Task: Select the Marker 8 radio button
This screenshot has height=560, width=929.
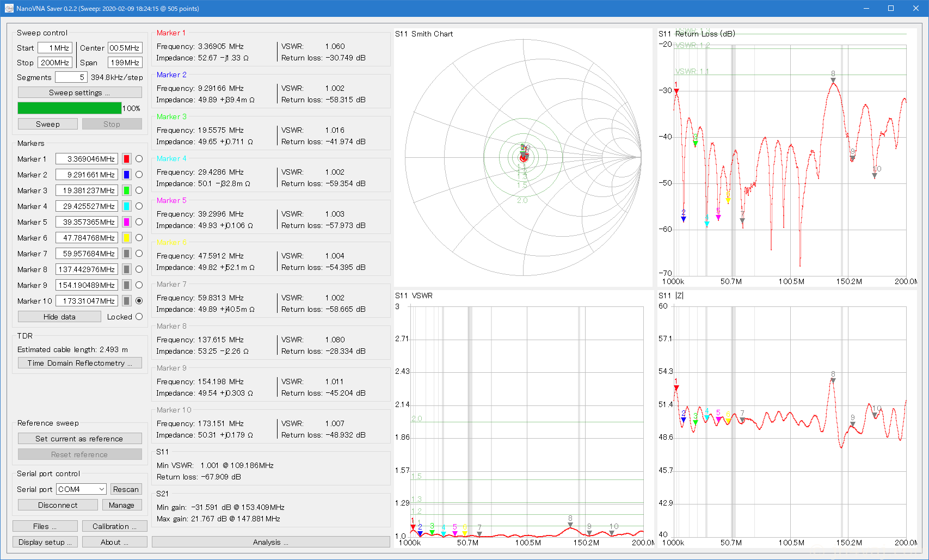Action: coord(139,269)
